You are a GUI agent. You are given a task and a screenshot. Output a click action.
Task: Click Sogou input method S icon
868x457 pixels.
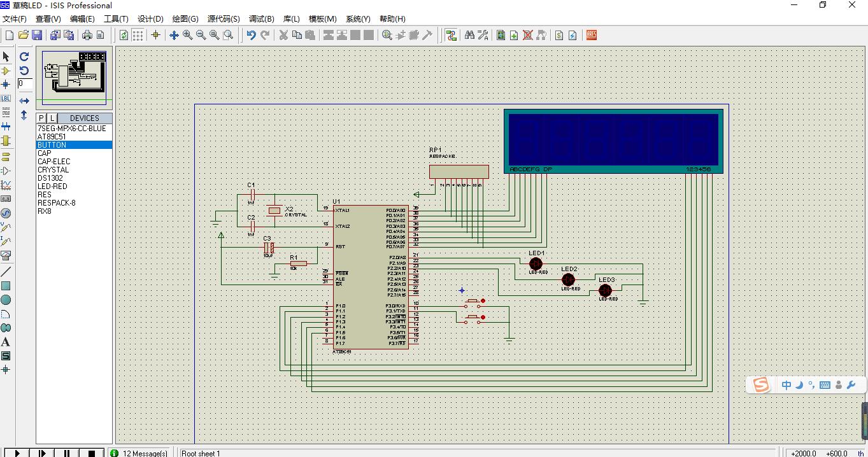pyautogui.click(x=761, y=384)
